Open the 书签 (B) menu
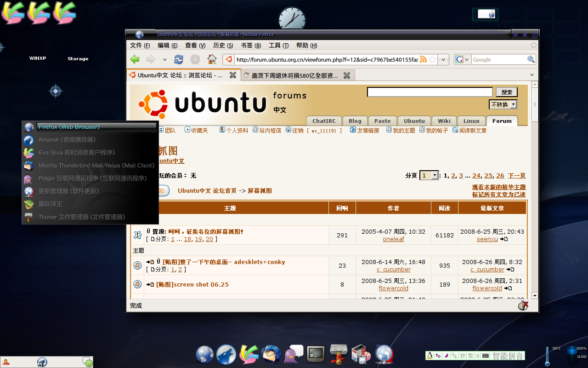Image resolution: width=588 pixels, height=368 pixels. click(251, 45)
